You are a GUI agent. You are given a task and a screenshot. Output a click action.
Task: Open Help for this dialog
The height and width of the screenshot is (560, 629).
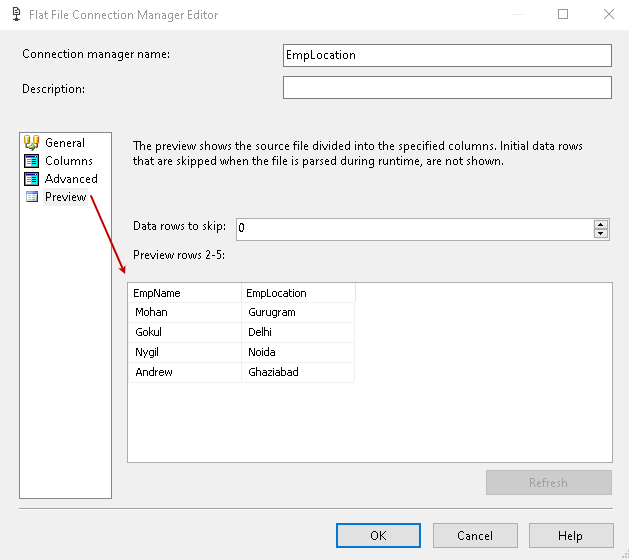click(x=570, y=535)
